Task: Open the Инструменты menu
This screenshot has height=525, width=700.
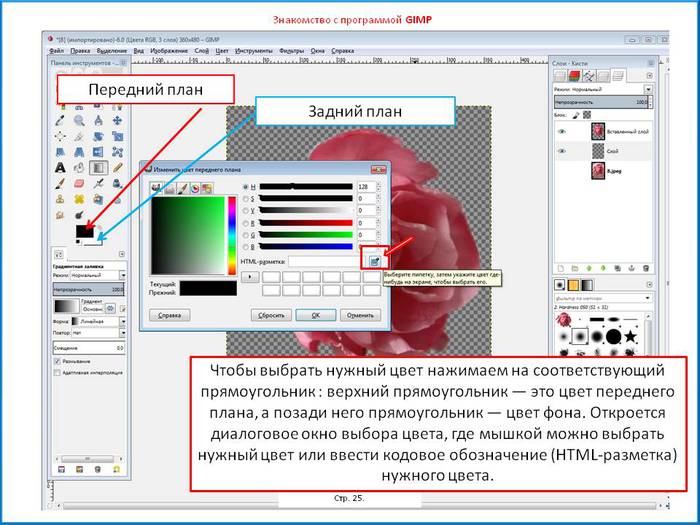Action: coord(254,51)
